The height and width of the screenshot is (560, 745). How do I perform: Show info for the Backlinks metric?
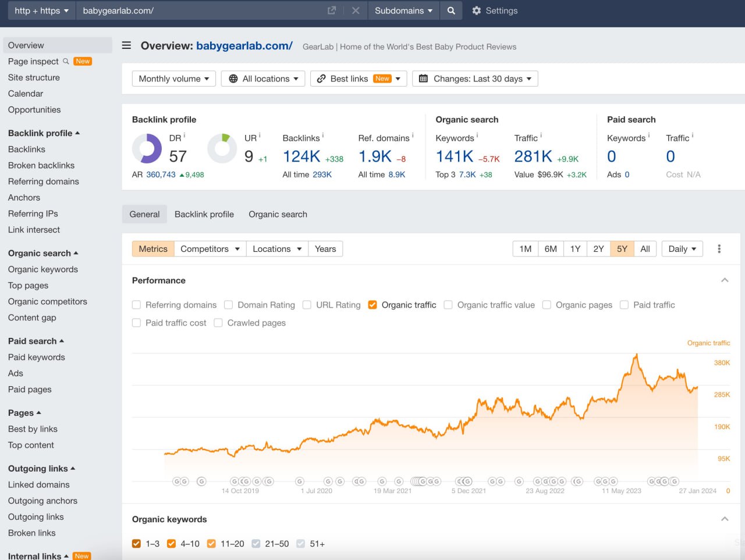pos(323,135)
